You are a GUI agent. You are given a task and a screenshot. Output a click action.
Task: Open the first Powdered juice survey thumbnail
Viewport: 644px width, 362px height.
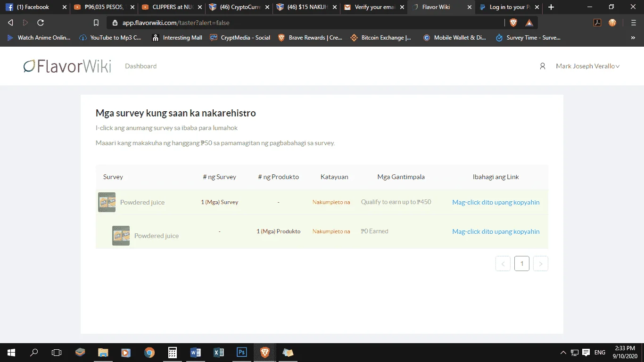pyautogui.click(x=107, y=202)
